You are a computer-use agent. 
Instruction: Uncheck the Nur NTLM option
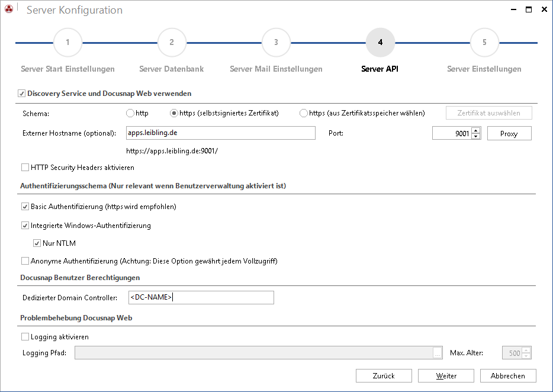(x=37, y=243)
